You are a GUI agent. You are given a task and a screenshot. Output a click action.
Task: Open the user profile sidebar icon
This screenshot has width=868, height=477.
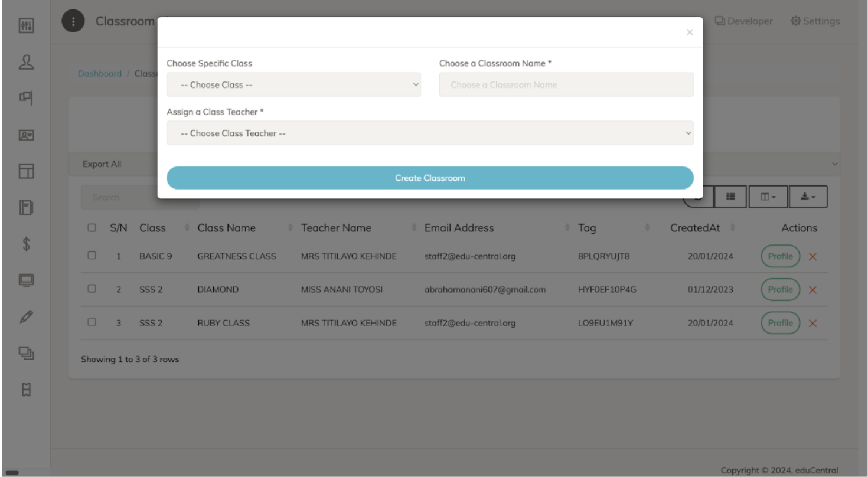click(26, 63)
